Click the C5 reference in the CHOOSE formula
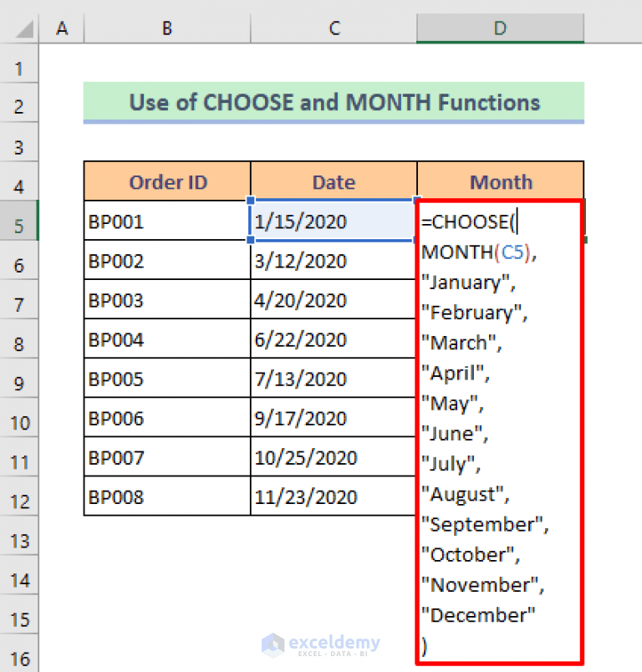The image size is (642, 672). pyautogui.click(x=513, y=252)
